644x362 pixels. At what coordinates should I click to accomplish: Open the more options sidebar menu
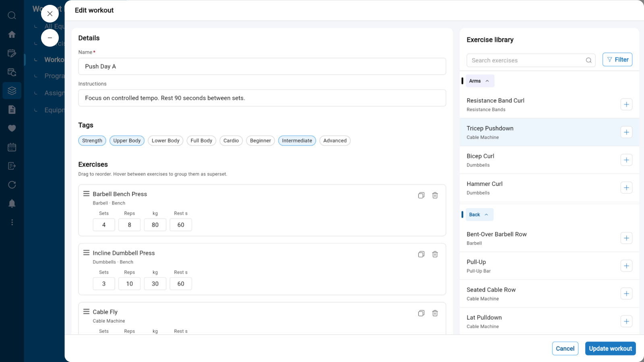point(12,222)
